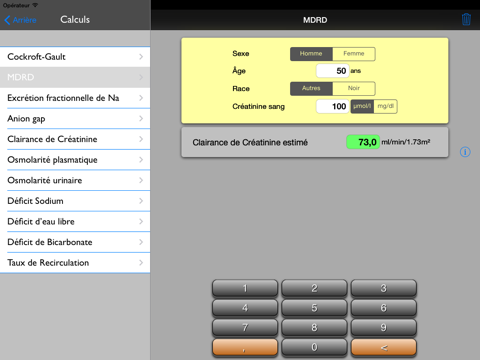480x360 pixels.
Task: Focus the Créatinine sang input field
Action: [x=332, y=106]
